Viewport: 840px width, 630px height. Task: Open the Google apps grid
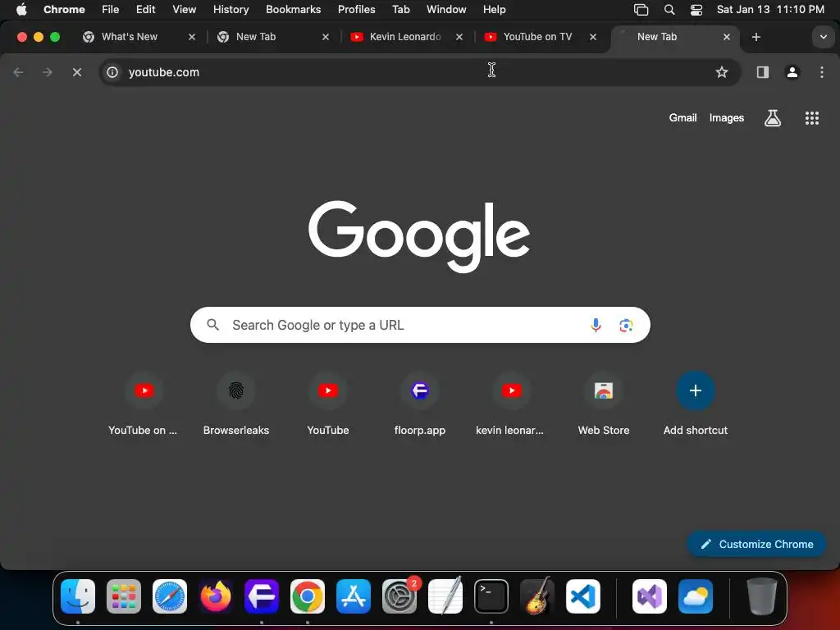pyautogui.click(x=811, y=118)
